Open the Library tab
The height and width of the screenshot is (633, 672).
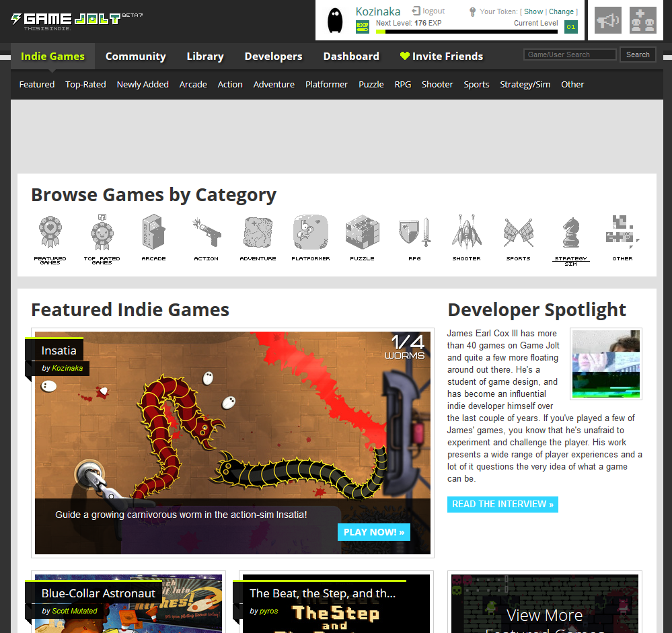tap(205, 56)
